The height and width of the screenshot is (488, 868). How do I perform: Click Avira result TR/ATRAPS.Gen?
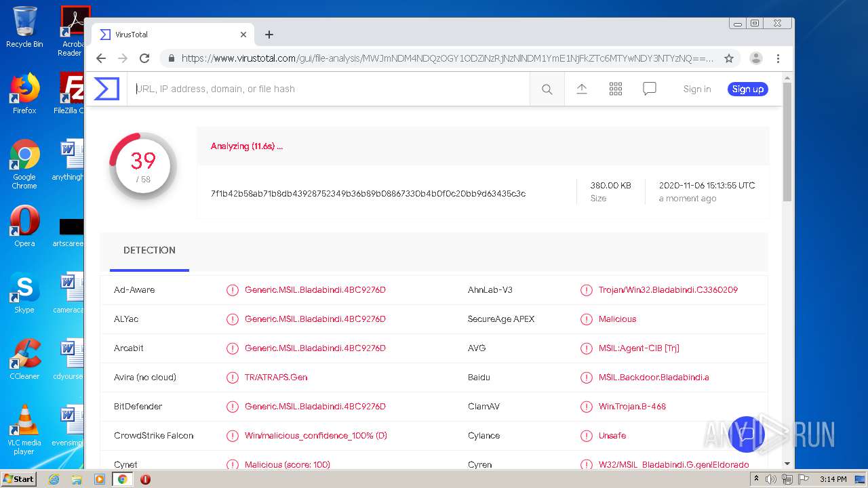point(276,378)
